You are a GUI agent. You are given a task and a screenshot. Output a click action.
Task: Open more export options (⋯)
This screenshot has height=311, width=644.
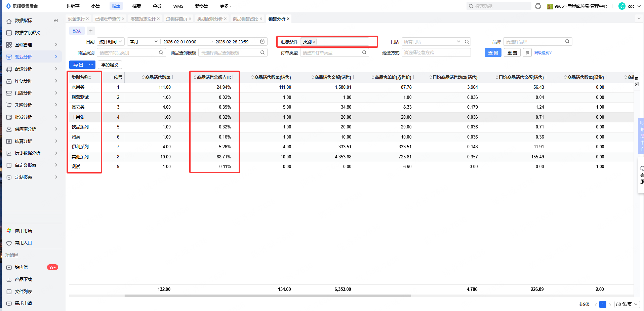(x=91, y=65)
